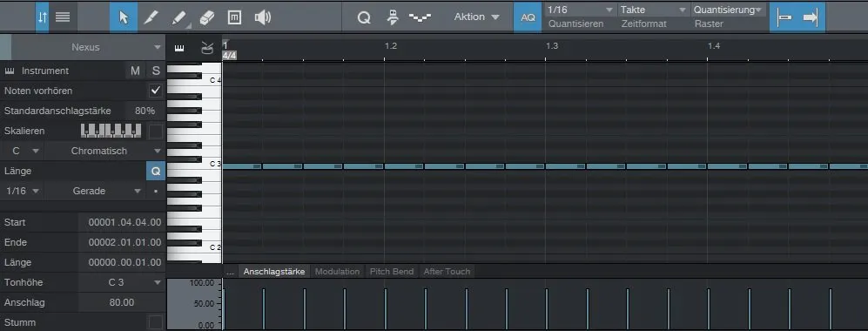Toggle the autoscroll arrow icon
Image resolution: width=868 pixels, height=331 pixels.
pyautogui.click(x=811, y=17)
